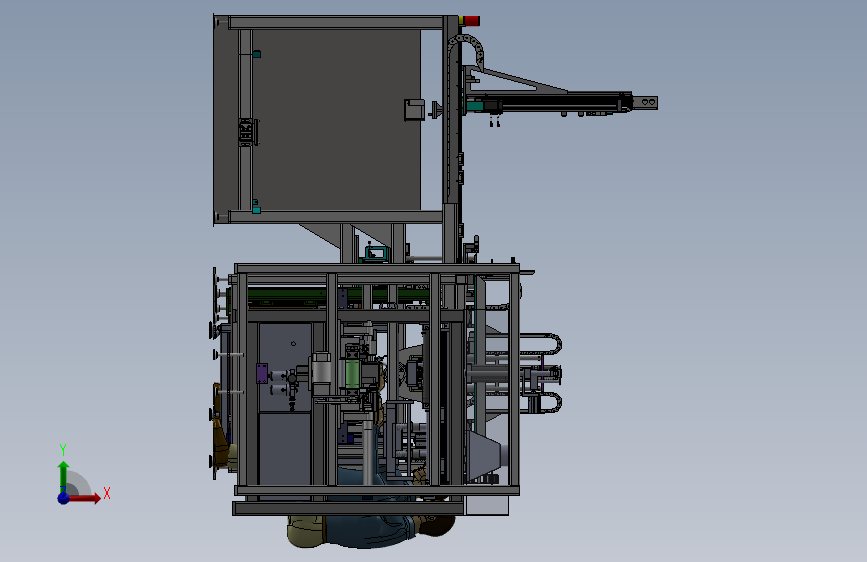Select the human figure's head below the machine
Image resolution: width=867 pixels, height=562 pixels.
437,524
